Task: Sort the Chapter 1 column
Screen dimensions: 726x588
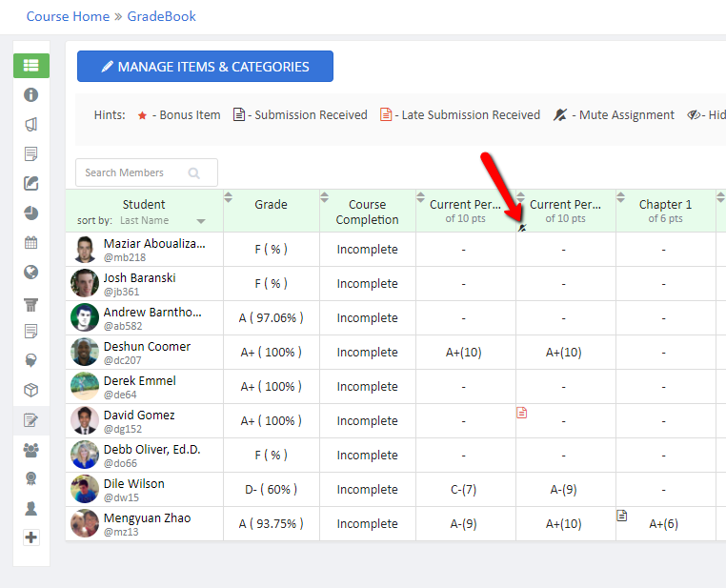Action: click(x=621, y=198)
